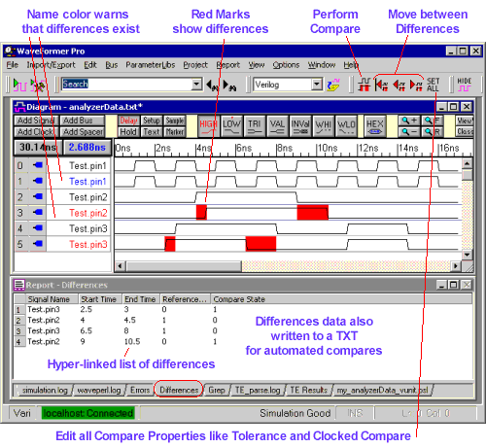The height and width of the screenshot is (448, 486).
Task: Open the Search combo box dropdown arrow
Action: [x=196, y=85]
